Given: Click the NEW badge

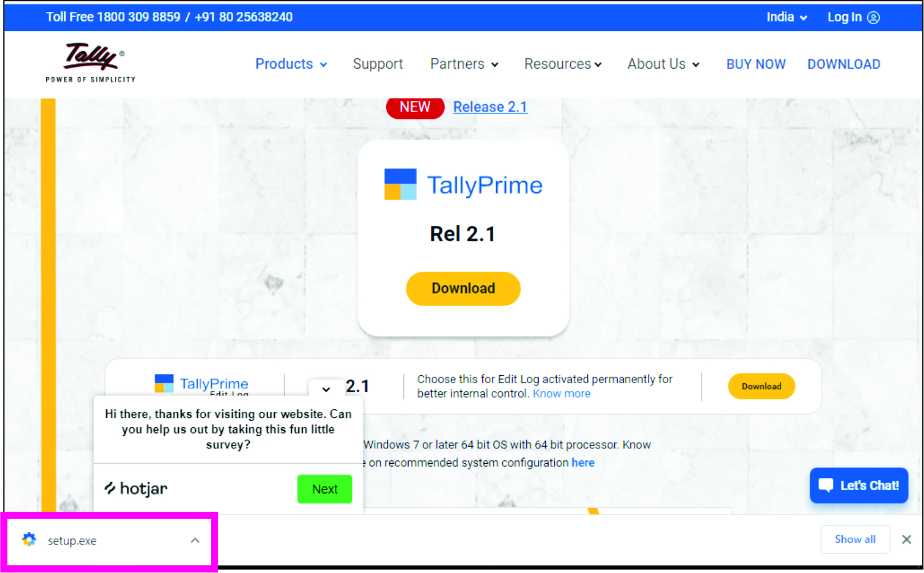Looking at the screenshot, I should [x=415, y=107].
